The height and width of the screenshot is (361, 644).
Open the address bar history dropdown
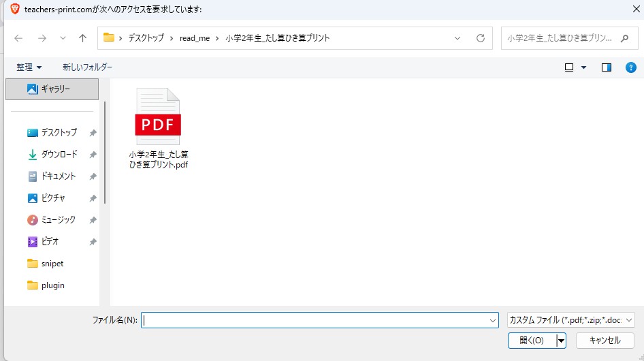(457, 38)
